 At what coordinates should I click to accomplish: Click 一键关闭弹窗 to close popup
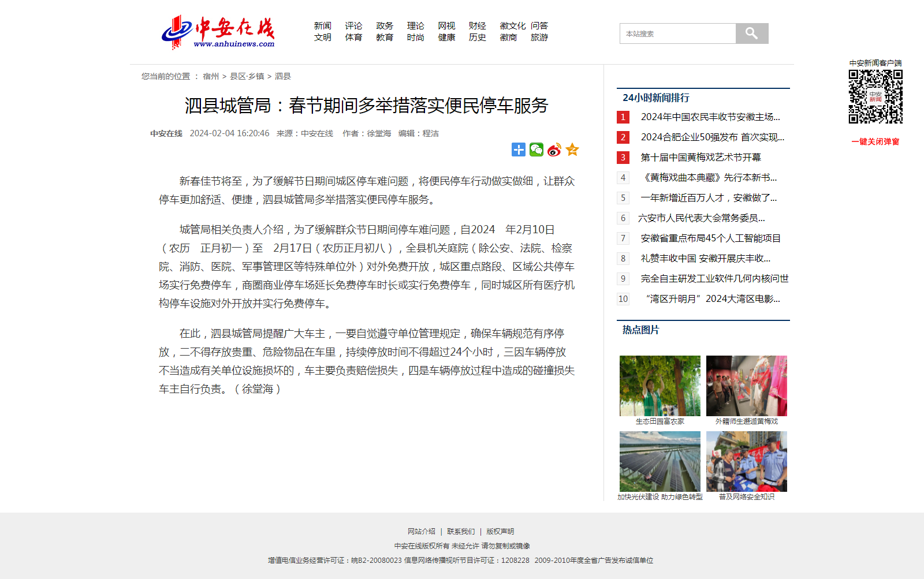(875, 141)
